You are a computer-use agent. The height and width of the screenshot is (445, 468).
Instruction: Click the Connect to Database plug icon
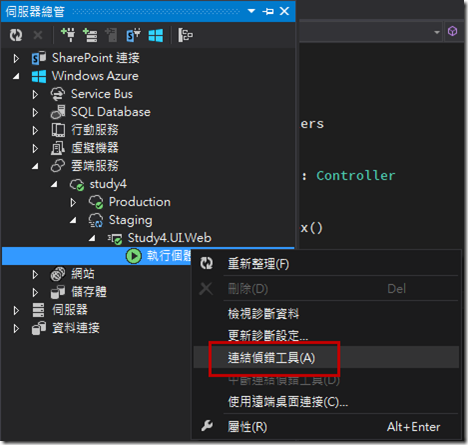68,35
